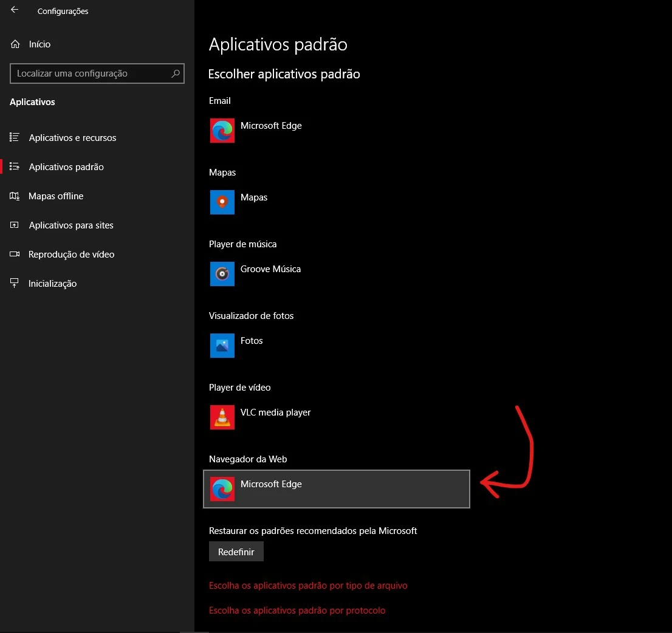Change Email default Microsoft Edge label
672x633 pixels.
pyautogui.click(x=271, y=126)
